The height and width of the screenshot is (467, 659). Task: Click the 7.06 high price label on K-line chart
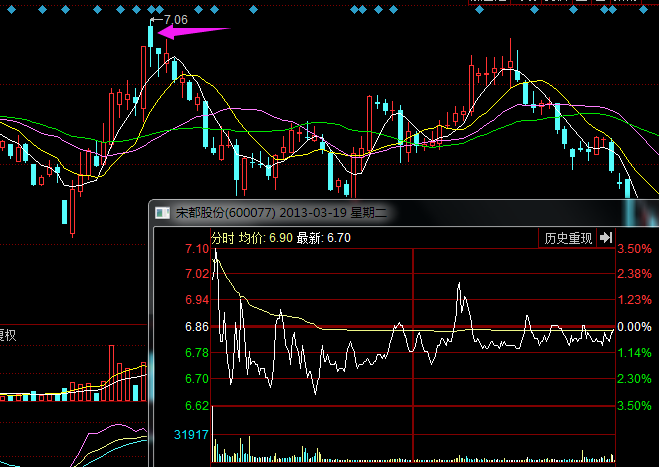(x=176, y=20)
